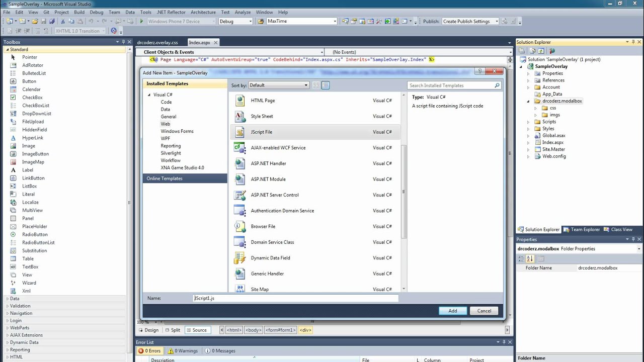Viewport: 644px width, 362px height.
Task: Select the HTML Page template icon
Action: (x=240, y=101)
